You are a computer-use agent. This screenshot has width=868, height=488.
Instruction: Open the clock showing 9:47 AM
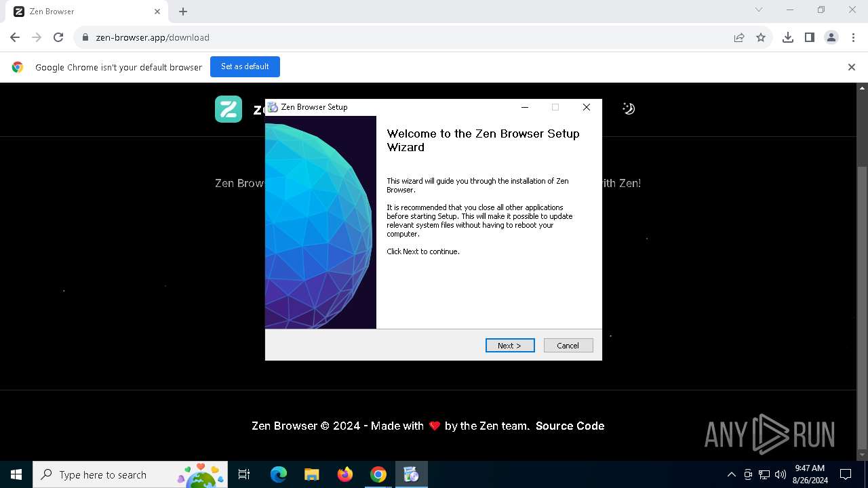coord(810,474)
